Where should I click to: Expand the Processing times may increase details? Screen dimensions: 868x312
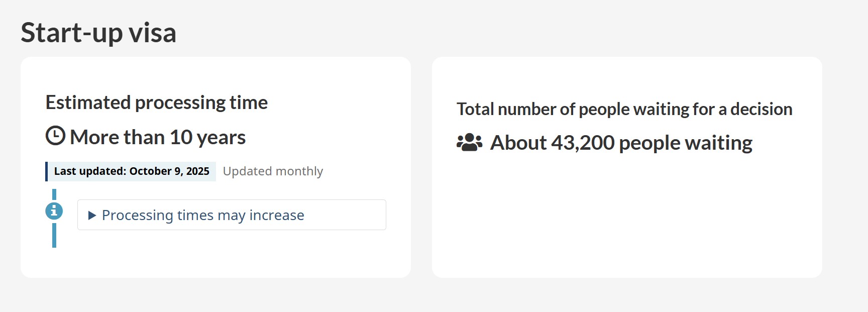coord(203,216)
